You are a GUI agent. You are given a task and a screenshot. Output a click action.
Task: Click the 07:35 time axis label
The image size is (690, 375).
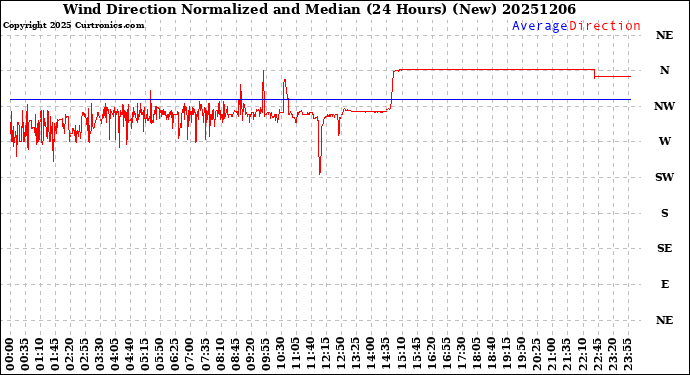coord(205,355)
